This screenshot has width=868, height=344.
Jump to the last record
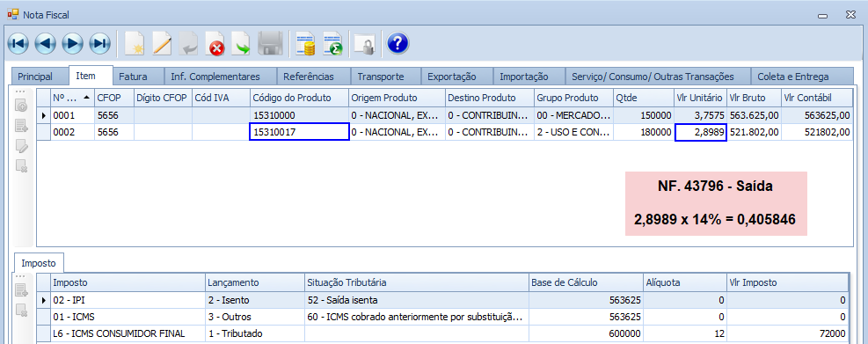(99, 43)
